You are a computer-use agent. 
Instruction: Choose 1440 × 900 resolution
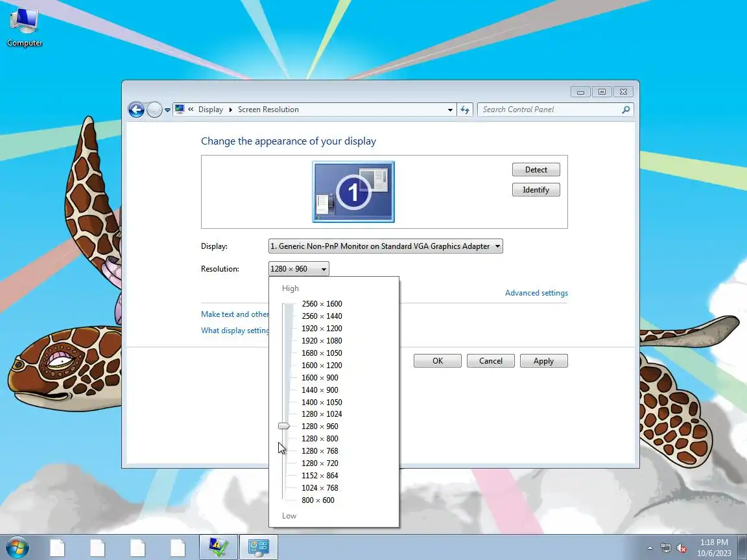point(320,390)
